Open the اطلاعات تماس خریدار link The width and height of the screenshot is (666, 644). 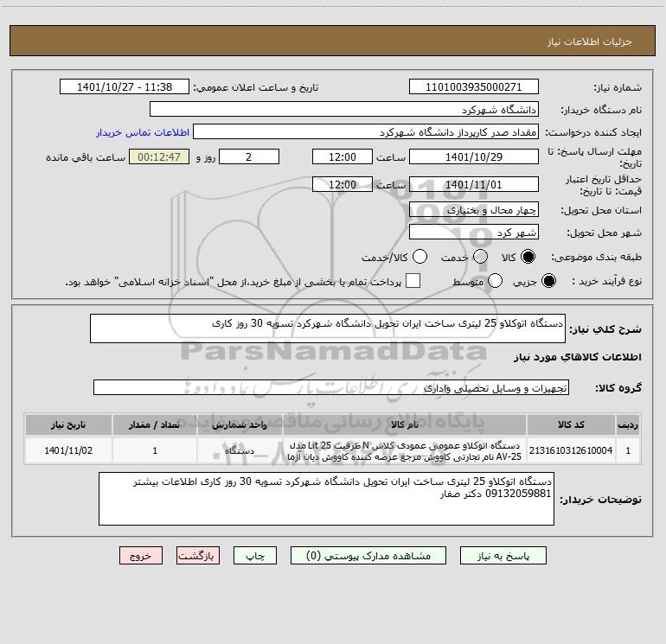(x=143, y=132)
